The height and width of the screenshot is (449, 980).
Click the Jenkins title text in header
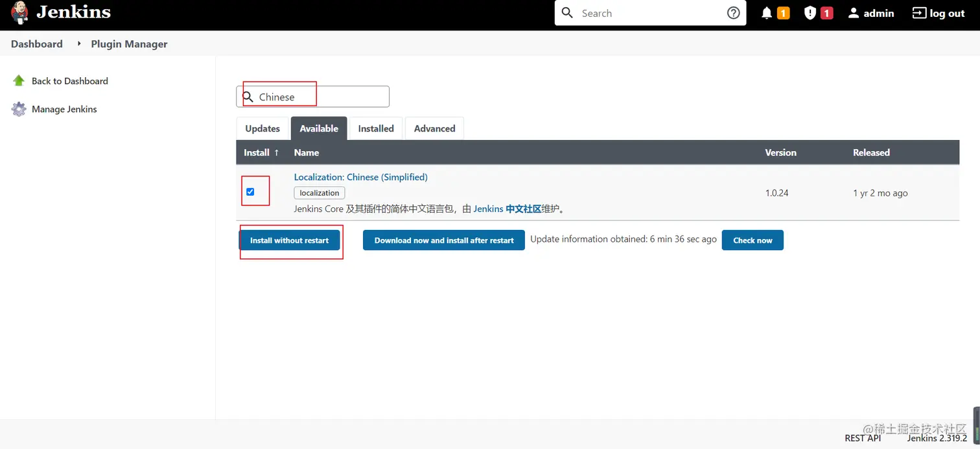click(x=73, y=12)
